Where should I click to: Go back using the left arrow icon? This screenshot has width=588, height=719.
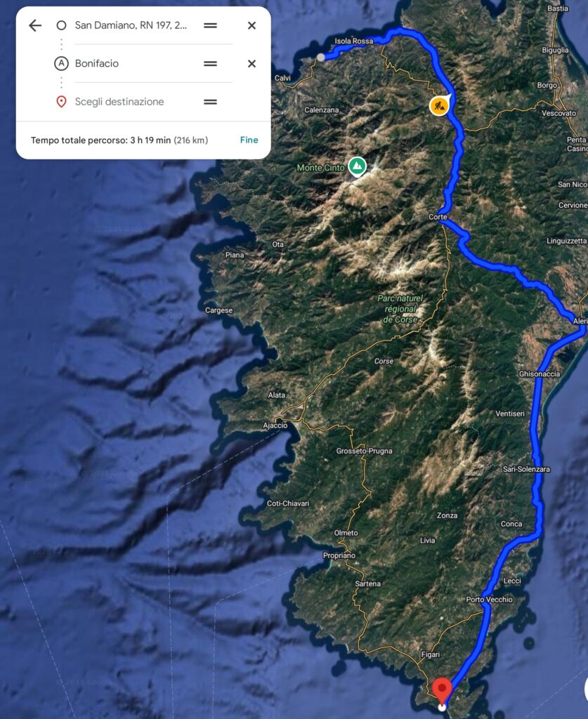pos(35,25)
